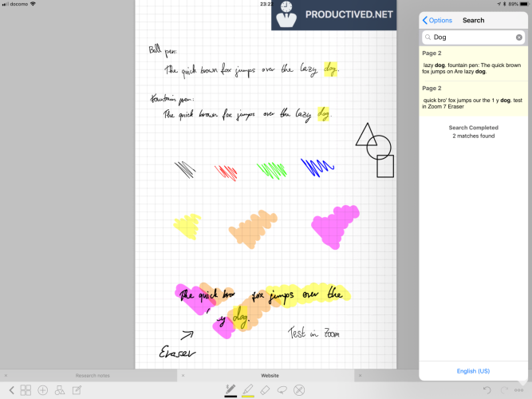Close the Website tab
This screenshot has height=399, width=532.
(x=183, y=376)
